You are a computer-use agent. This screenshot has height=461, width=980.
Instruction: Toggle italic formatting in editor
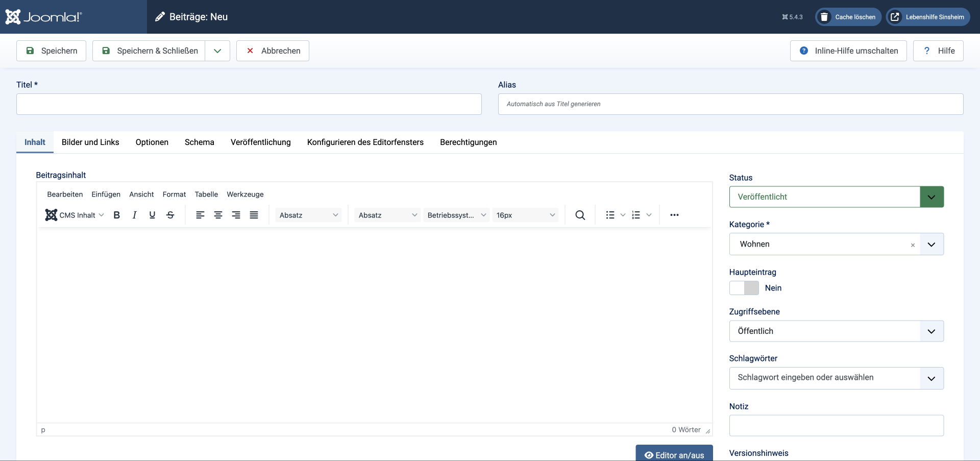click(134, 215)
